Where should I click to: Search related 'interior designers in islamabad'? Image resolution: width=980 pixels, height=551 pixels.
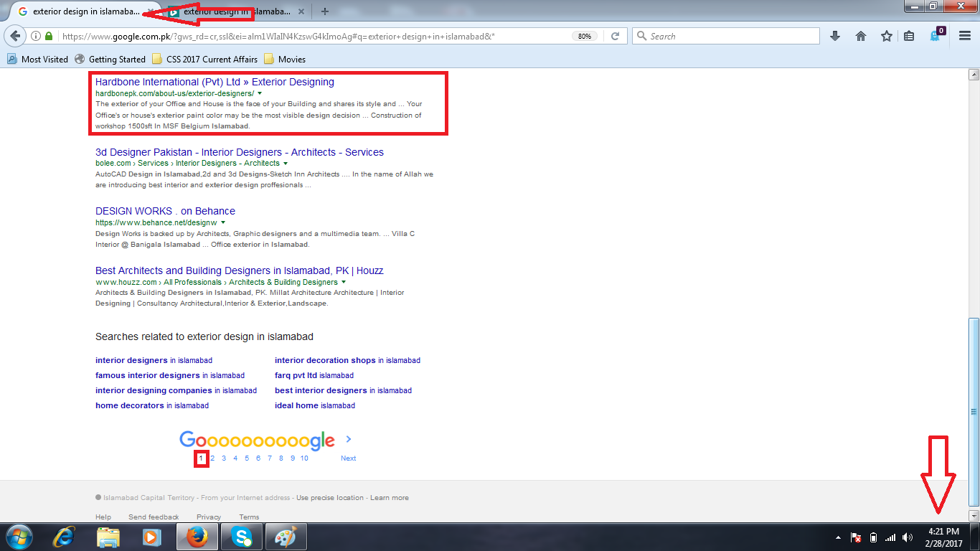pos(154,360)
